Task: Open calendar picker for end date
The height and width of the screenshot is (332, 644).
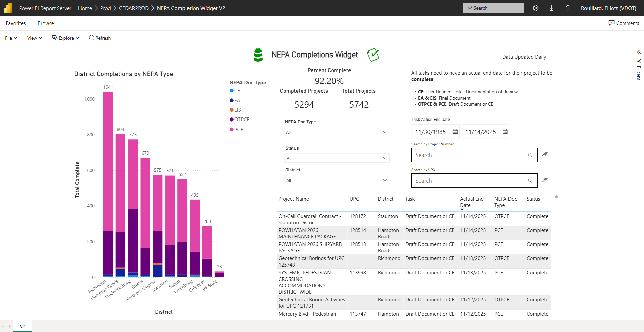Action: pos(505,132)
